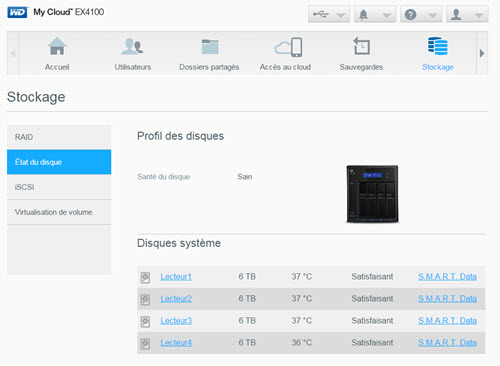Click the 'Profil des disques' heading
The height and width of the screenshot is (366, 500).
point(180,136)
